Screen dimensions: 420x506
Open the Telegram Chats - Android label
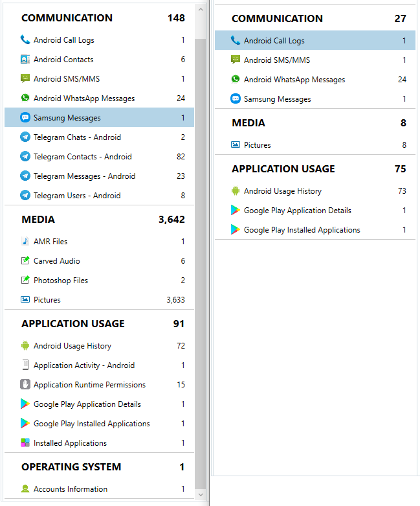pyautogui.click(x=78, y=137)
